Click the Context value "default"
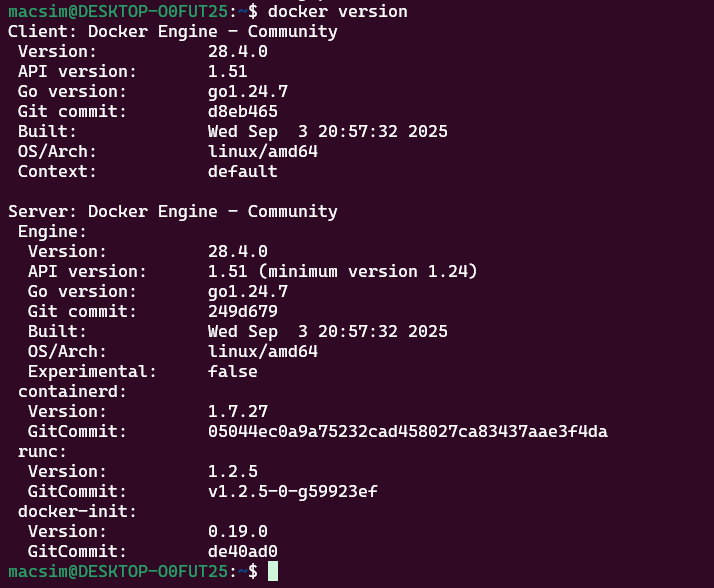Image resolution: width=714 pixels, height=588 pixels. coord(243,171)
